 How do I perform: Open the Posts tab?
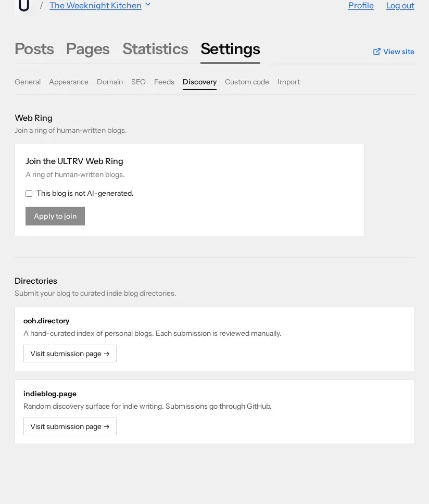pyautogui.click(x=34, y=49)
